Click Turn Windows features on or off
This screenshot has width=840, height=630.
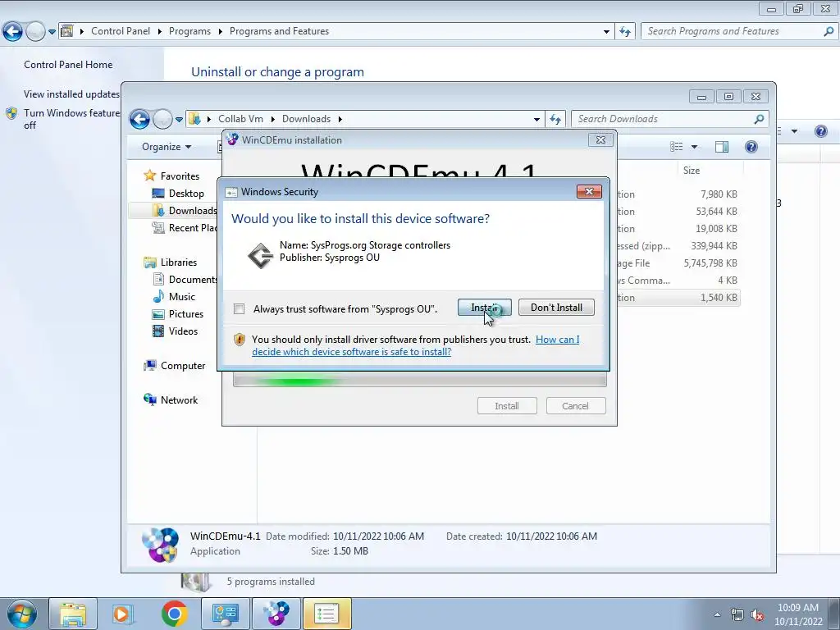tap(71, 119)
